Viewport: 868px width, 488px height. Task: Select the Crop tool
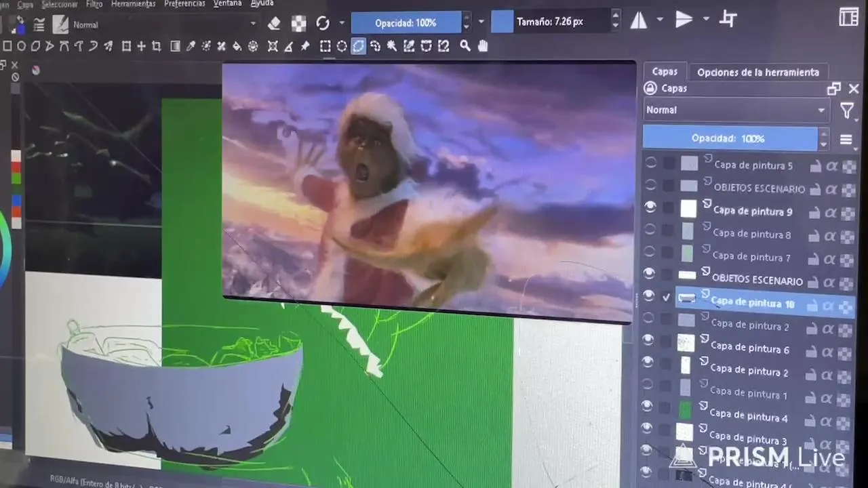156,46
